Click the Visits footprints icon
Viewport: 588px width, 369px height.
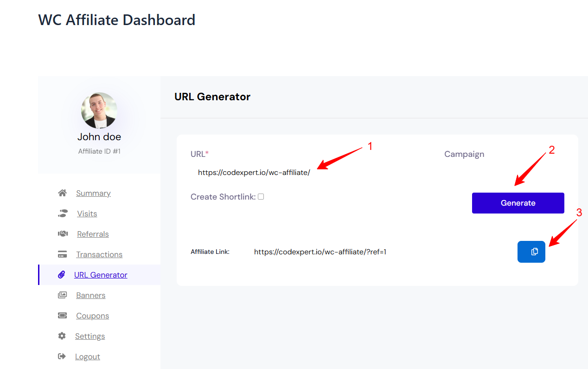[63, 214]
